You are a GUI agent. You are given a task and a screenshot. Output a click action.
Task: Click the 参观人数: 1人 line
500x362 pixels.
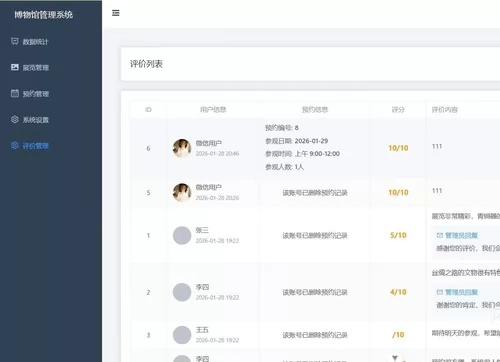point(284,167)
